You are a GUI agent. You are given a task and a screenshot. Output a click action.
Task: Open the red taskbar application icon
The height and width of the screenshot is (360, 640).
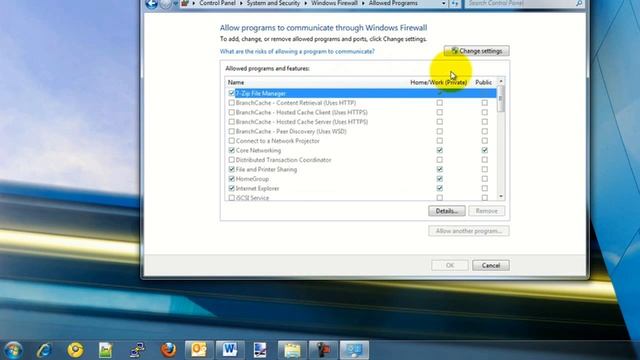(x=323, y=351)
